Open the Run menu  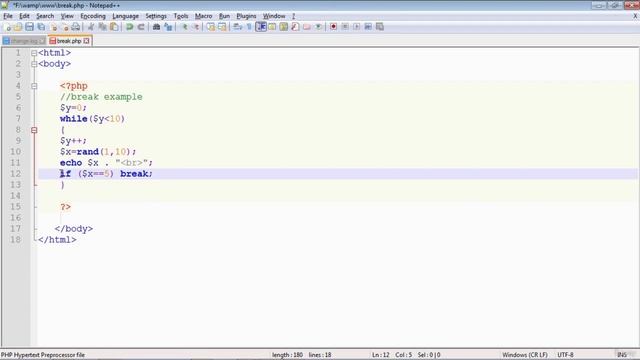pyautogui.click(x=224, y=16)
